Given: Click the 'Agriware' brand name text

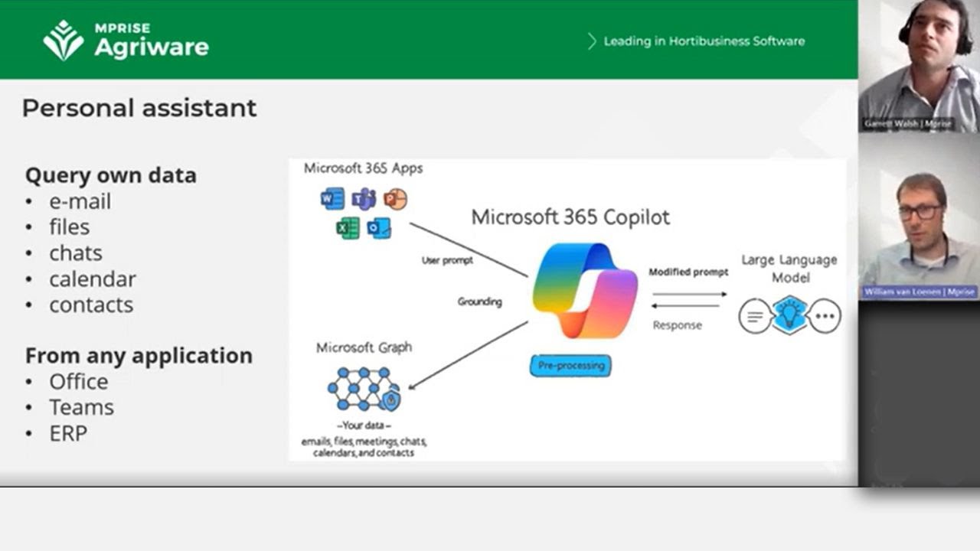Looking at the screenshot, I should click(152, 47).
